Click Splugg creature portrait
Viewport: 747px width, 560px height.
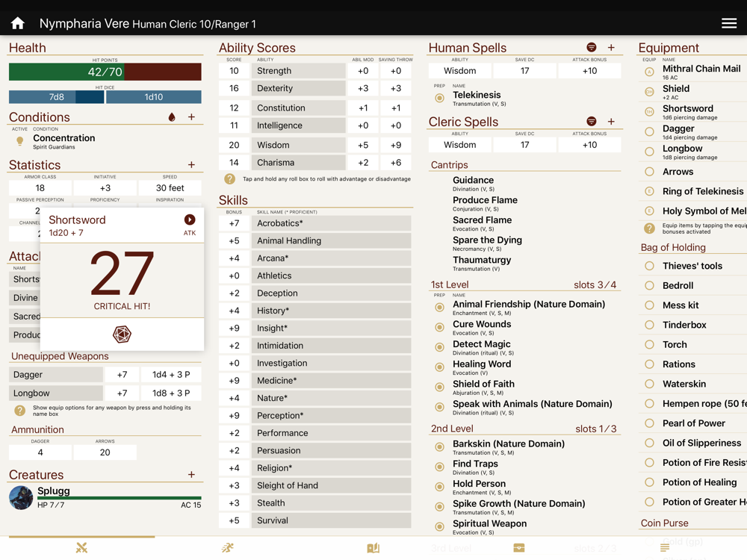[21, 497]
